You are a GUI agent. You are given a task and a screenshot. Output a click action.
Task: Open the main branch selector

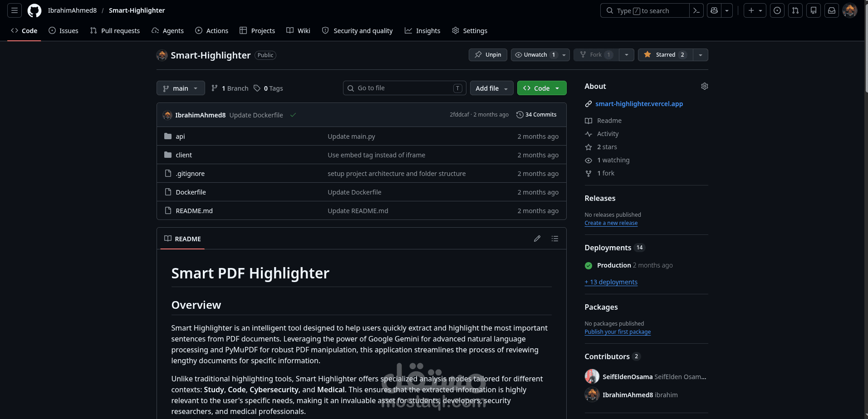(181, 88)
